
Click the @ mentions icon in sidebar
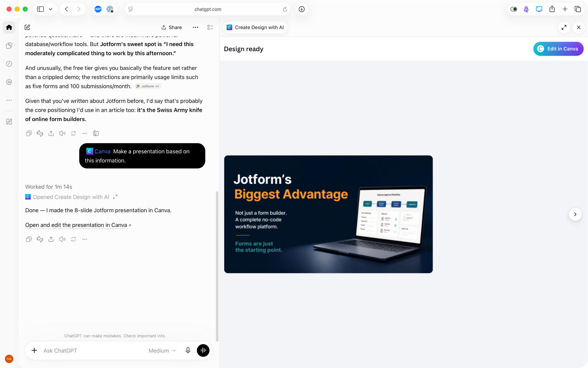tap(9, 82)
